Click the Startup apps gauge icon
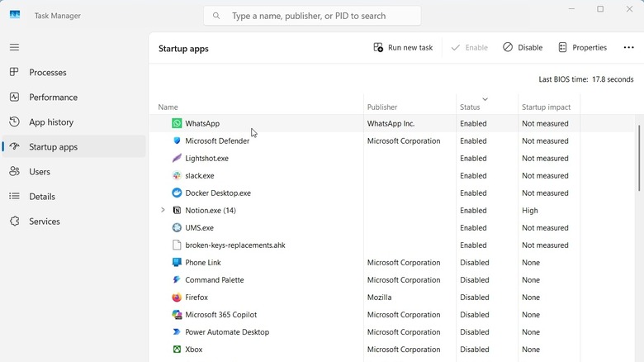Screen dimensions: 644x362 tap(14, 146)
